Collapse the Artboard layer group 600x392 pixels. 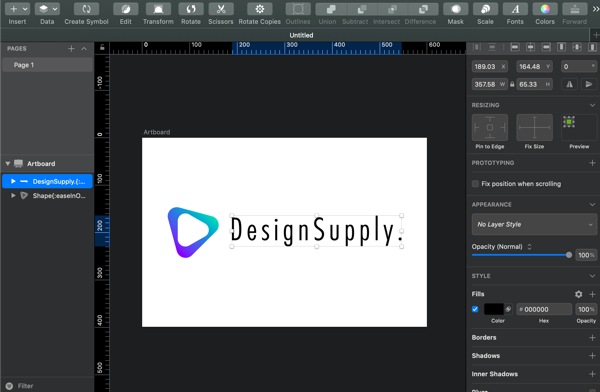point(8,163)
